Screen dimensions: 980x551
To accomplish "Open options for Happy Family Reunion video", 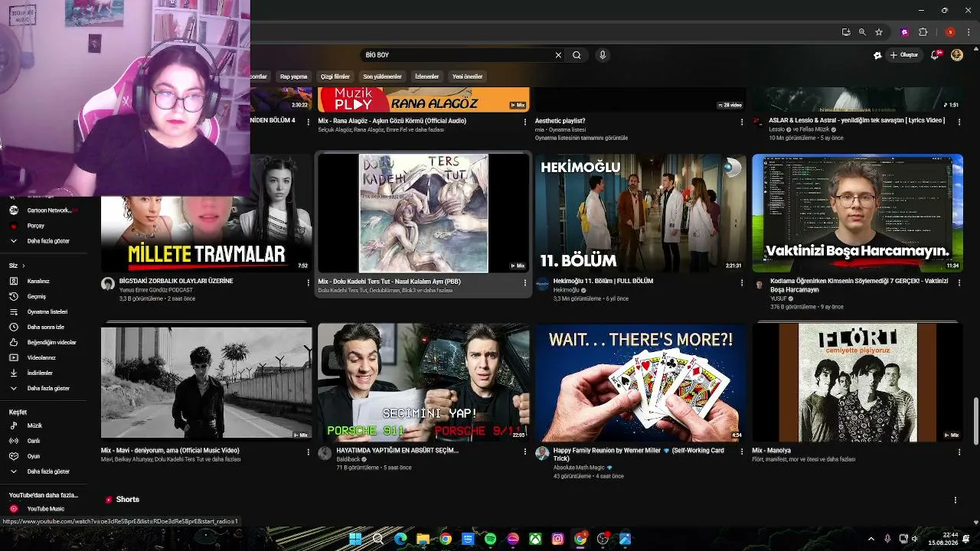I will click(742, 452).
